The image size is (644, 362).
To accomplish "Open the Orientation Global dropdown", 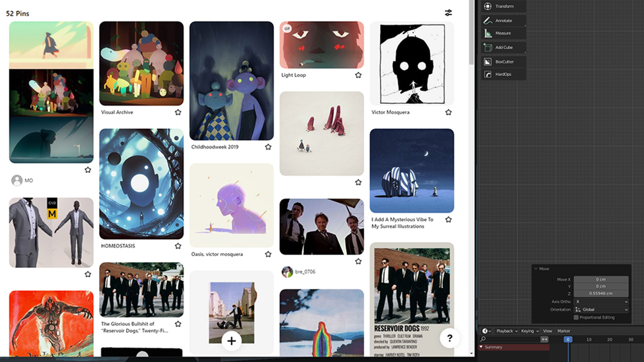I will coord(601,309).
